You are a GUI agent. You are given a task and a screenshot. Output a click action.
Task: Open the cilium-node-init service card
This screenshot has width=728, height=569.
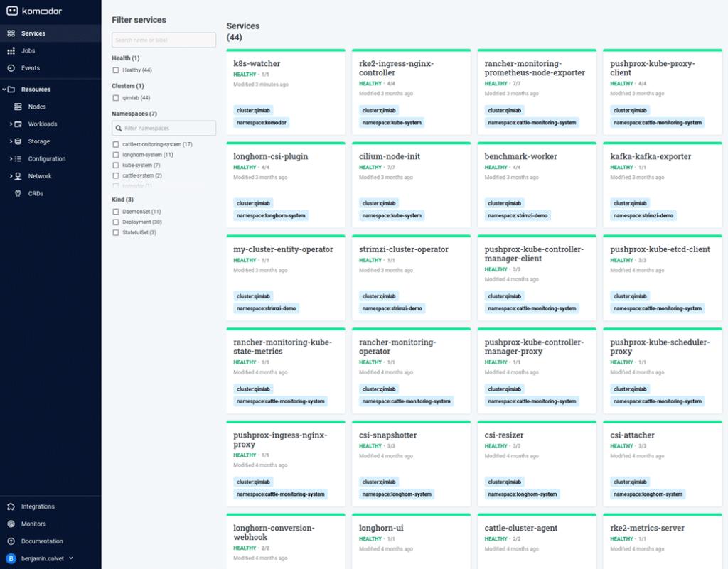coord(412,185)
